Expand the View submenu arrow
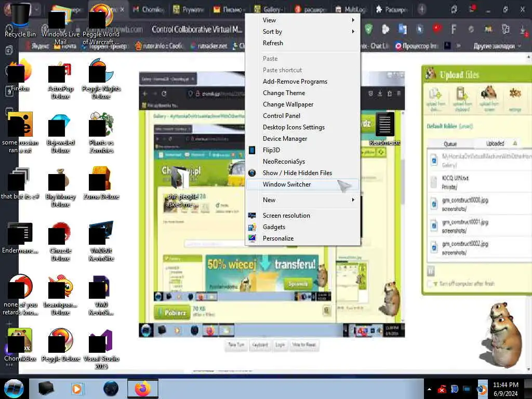This screenshot has height=399, width=532. (353, 20)
